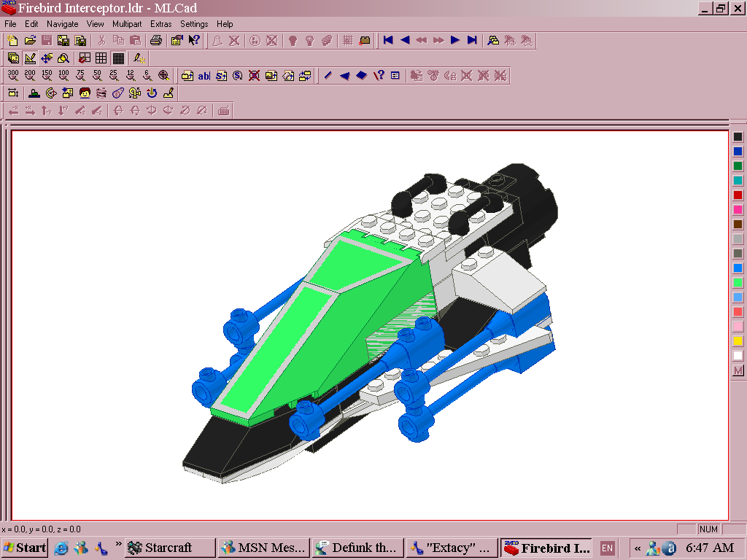Open the EN language selector
The image size is (747, 560).
click(606, 548)
